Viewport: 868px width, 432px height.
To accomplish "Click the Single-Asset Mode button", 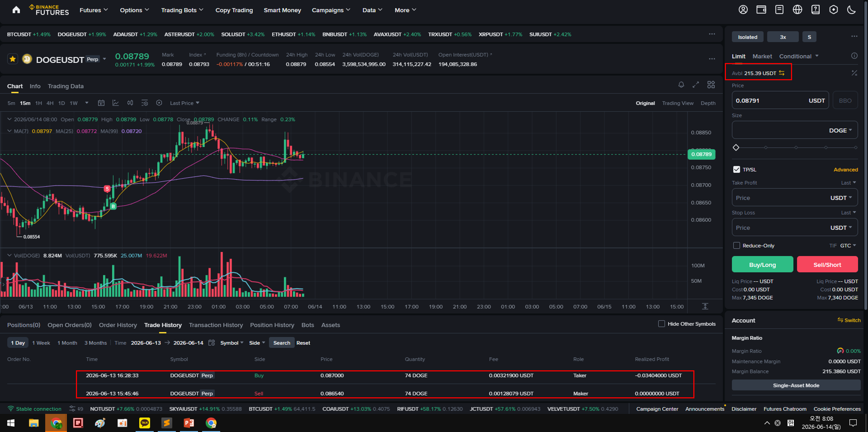I will click(796, 385).
